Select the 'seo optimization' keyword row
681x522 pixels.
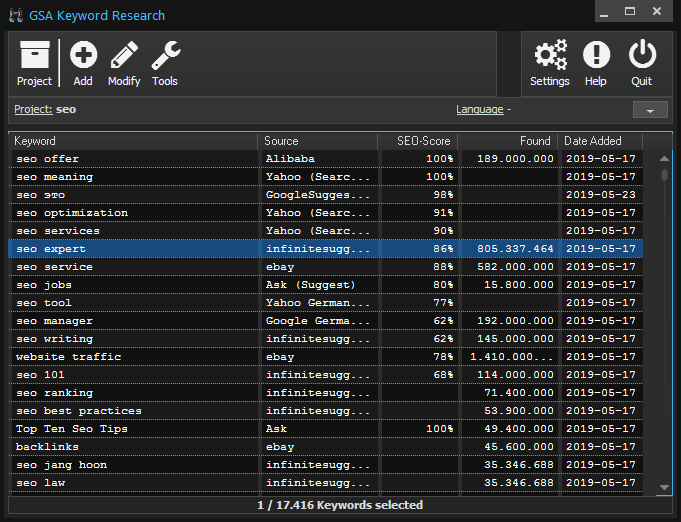(x=326, y=213)
